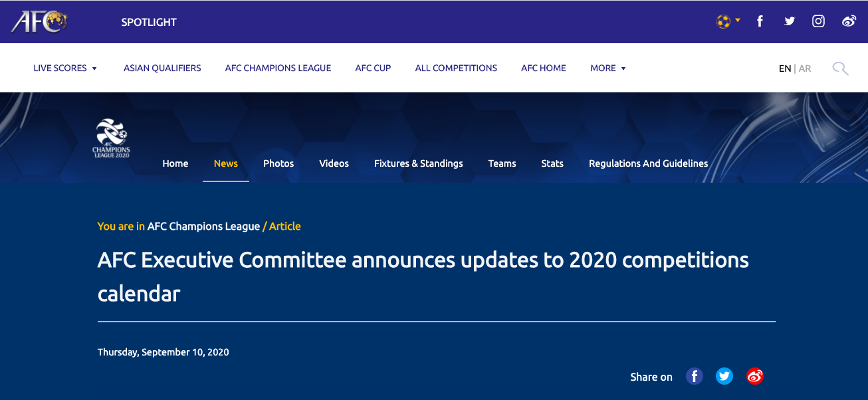Image resolution: width=868 pixels, height=400 pixels.
Task: Share the article on Twitter
Action: point(724,377)
